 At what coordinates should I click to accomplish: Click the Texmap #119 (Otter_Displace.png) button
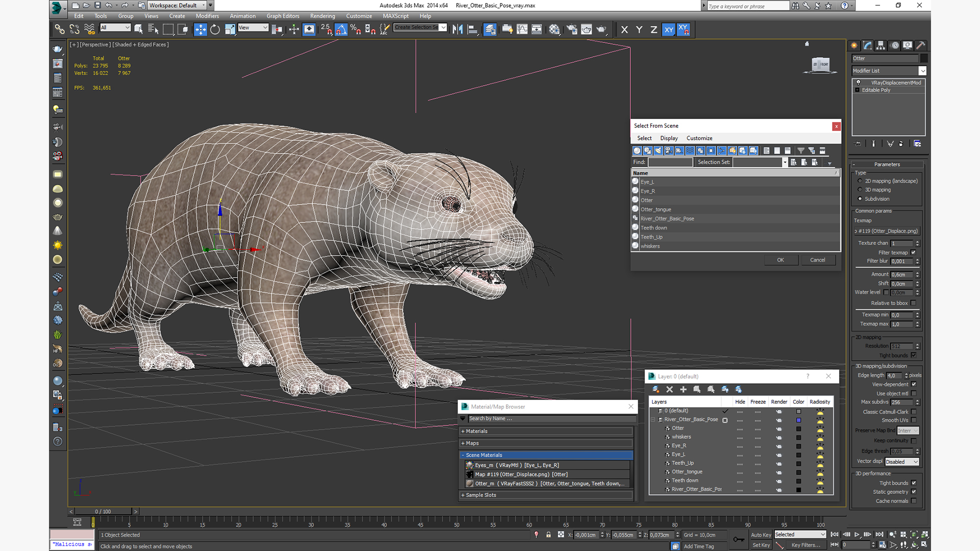[887, 231]
